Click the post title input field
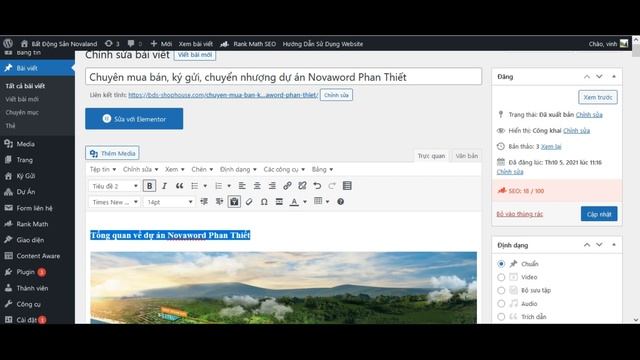This screenshot has width=640, height=360. coord(284,77)
